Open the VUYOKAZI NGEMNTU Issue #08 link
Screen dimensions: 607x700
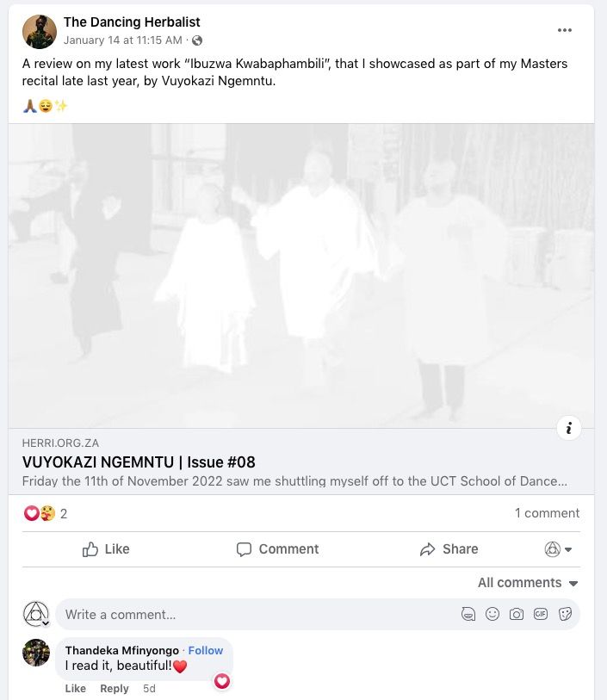coord(139,462)
